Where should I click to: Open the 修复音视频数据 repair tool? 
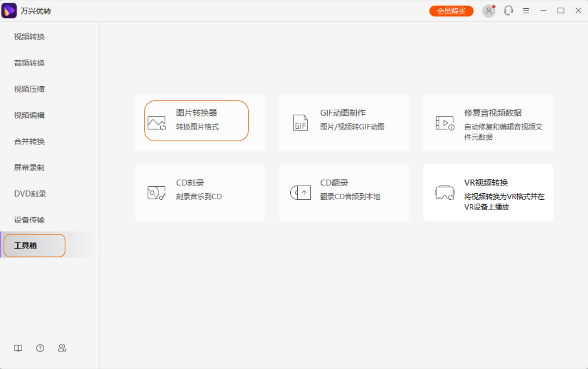pyautogui.click(x=488, y=123)
